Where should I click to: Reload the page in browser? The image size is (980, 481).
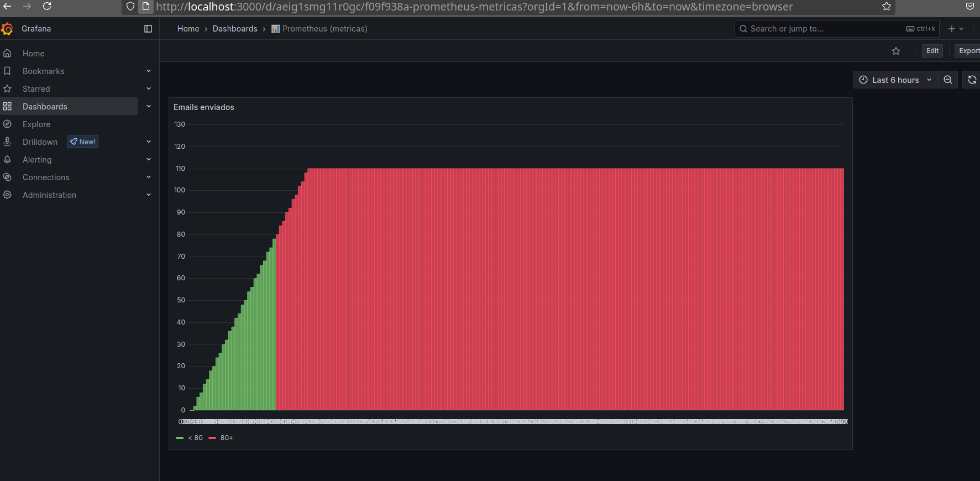[47, 6]
